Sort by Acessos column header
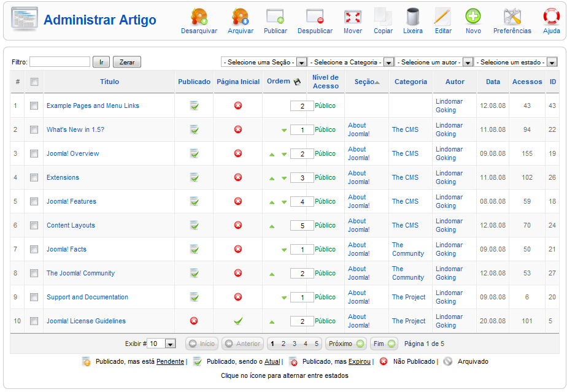This screenshot has width=567, height=392. 527,82
